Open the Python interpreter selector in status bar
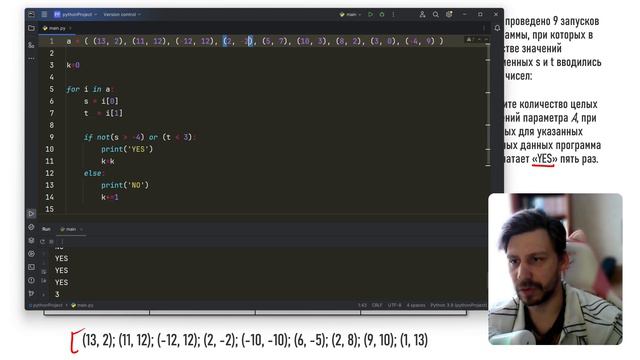The width and height of the screenshot is (640, 360). (x=458, y=305)
